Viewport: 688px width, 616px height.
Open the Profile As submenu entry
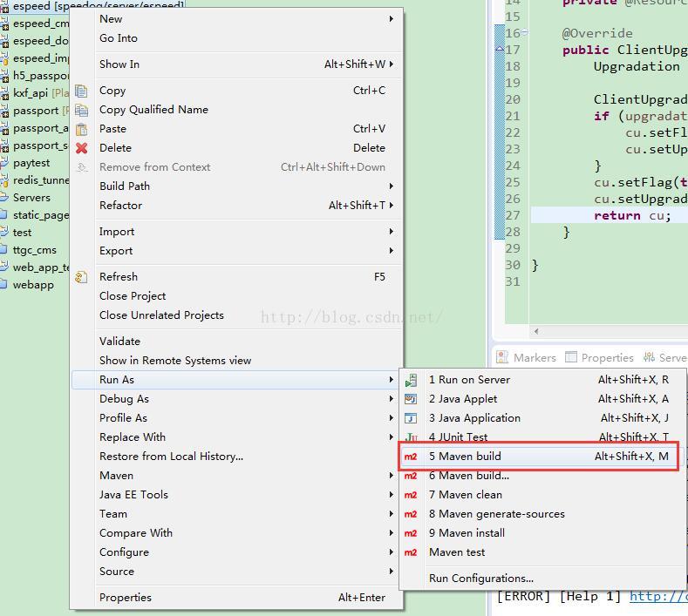[237, 418]
